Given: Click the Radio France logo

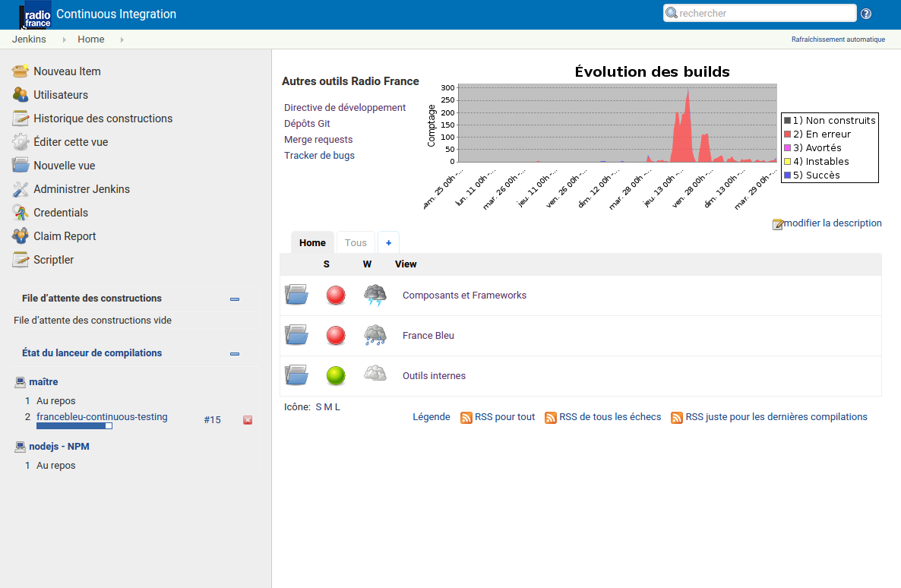Looking at the screenshot, I should point(36,16).
